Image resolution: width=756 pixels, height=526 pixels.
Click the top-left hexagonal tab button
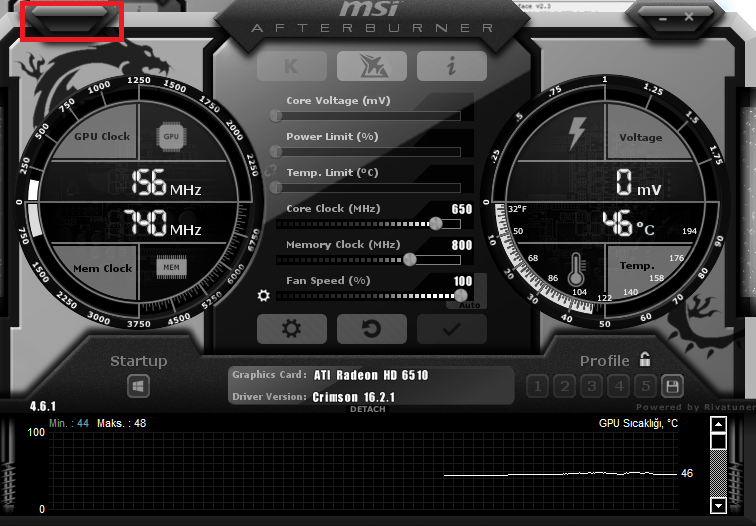coord(71,21)
